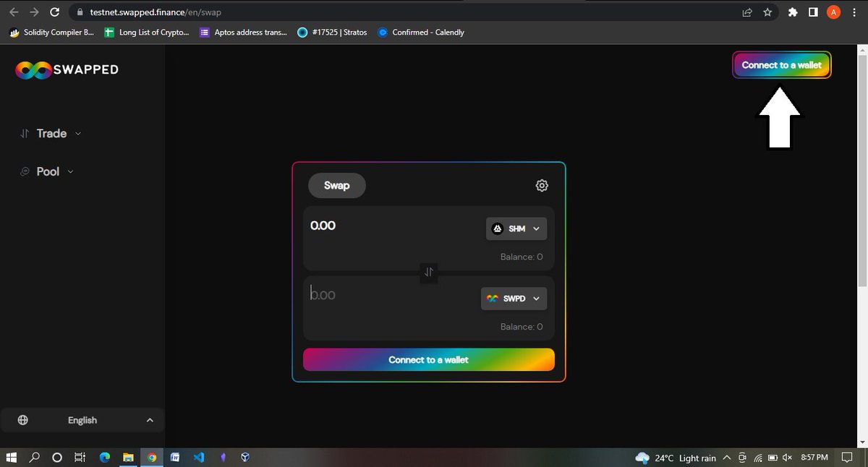Click Connect to a wallet in swap card
Viewport: 868px width, 467px height.
429,359
